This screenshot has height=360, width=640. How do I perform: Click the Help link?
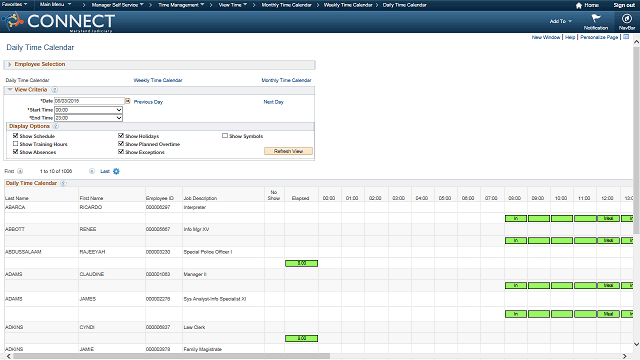(x=570, y=37)
